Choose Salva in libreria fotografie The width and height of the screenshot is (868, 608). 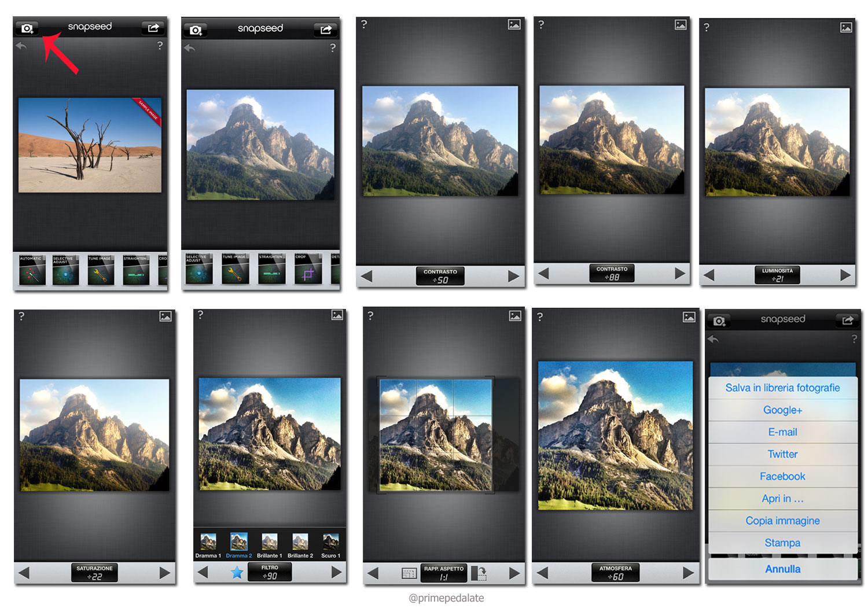click(782, 388)
